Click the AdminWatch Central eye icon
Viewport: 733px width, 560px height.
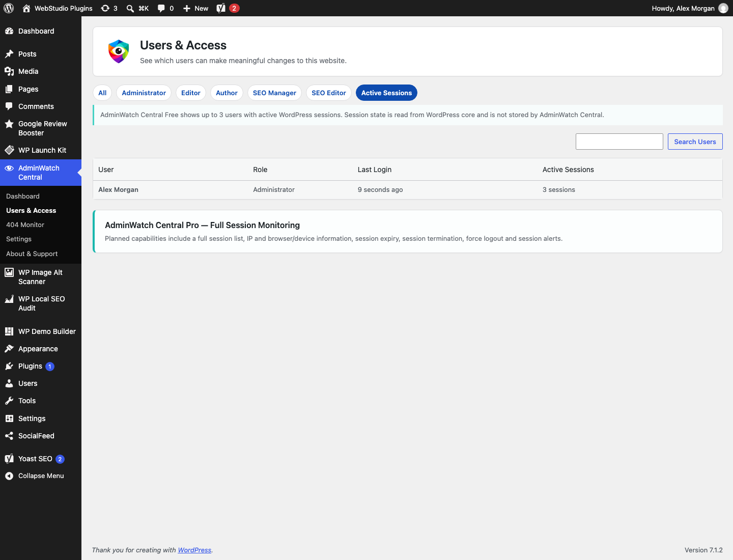[x=9, y=168]
